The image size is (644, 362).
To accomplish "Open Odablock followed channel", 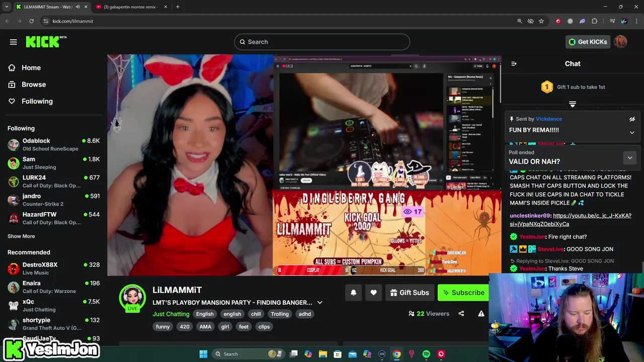I will (53, 144).
